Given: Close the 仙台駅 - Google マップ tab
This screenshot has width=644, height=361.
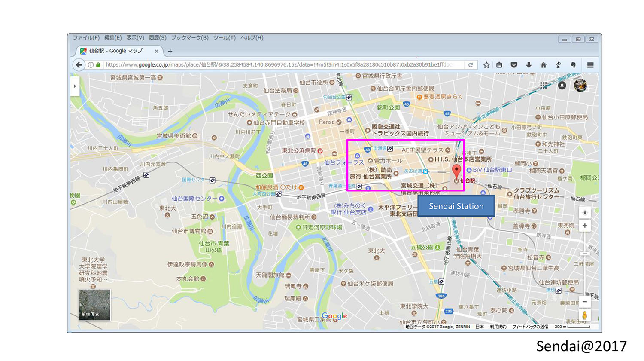Looking at the screenshot, I should [156, 51].
